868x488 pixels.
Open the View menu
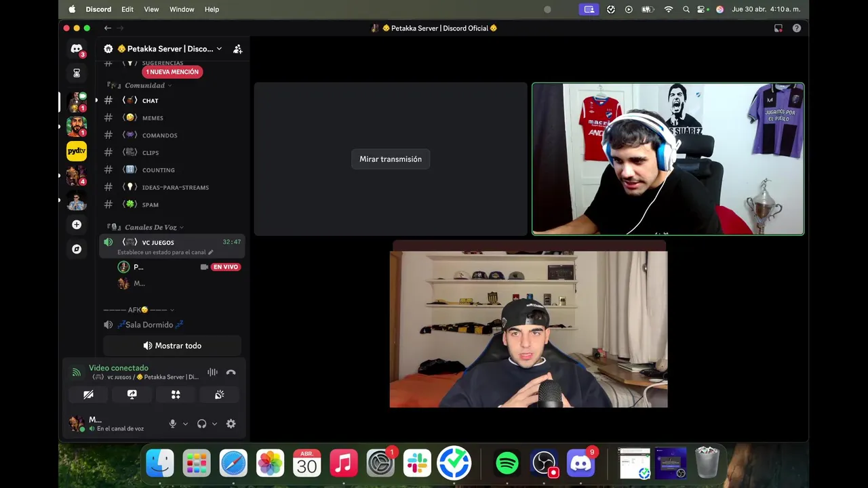151,9
